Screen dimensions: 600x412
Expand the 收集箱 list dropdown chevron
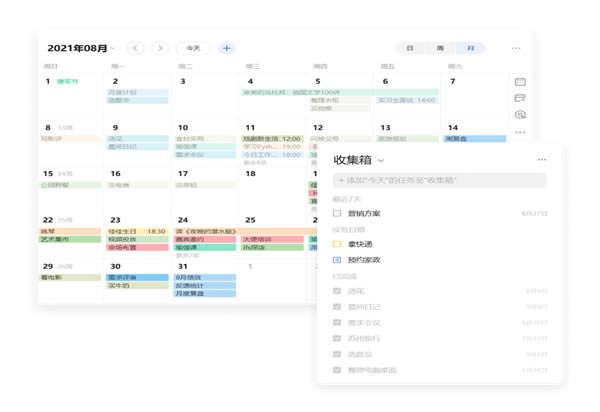tap(381, 161)
